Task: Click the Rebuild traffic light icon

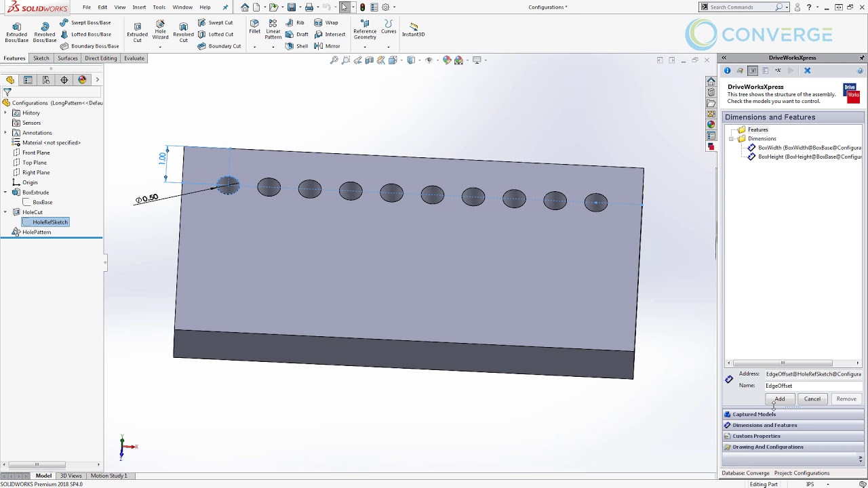Action: pos(363,7)
